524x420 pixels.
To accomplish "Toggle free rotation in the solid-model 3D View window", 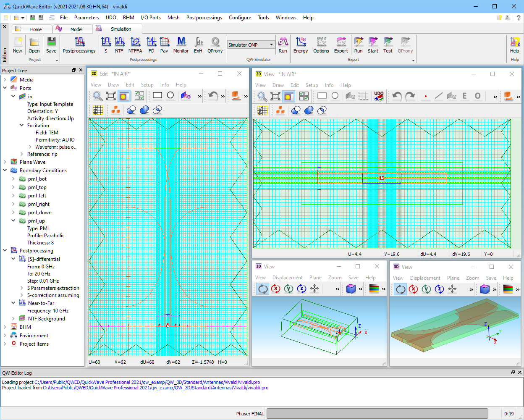I will 401,289.
